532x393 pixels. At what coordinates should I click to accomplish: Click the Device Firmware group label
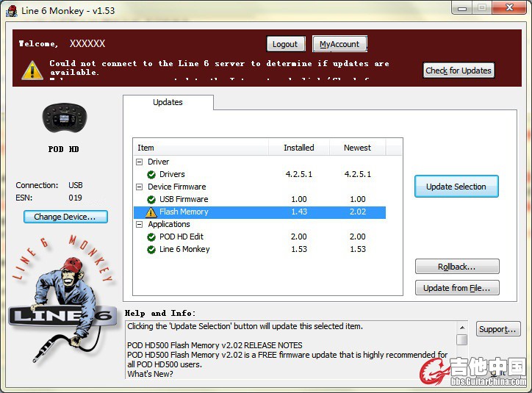(x=177, y=187)
